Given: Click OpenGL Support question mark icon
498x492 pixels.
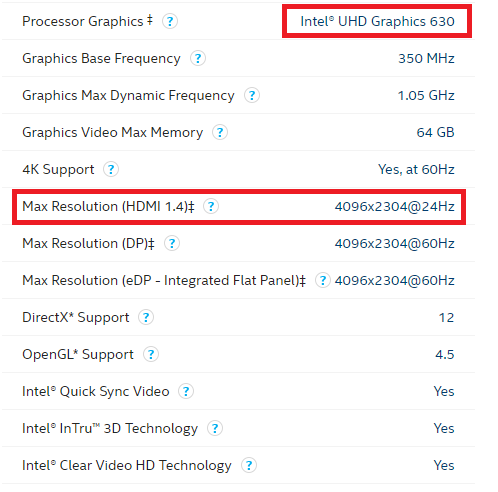Looking at the screenshot, I should click(151, 355).
